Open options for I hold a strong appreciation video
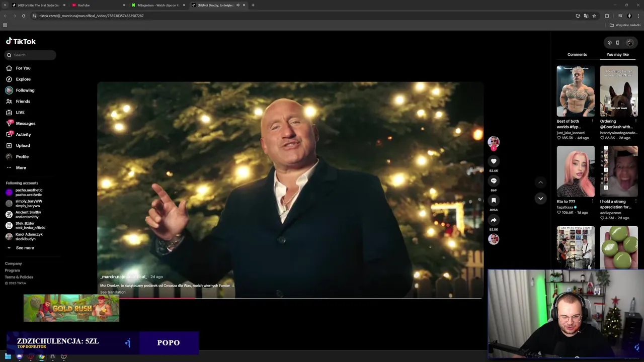 pos(635,201)
